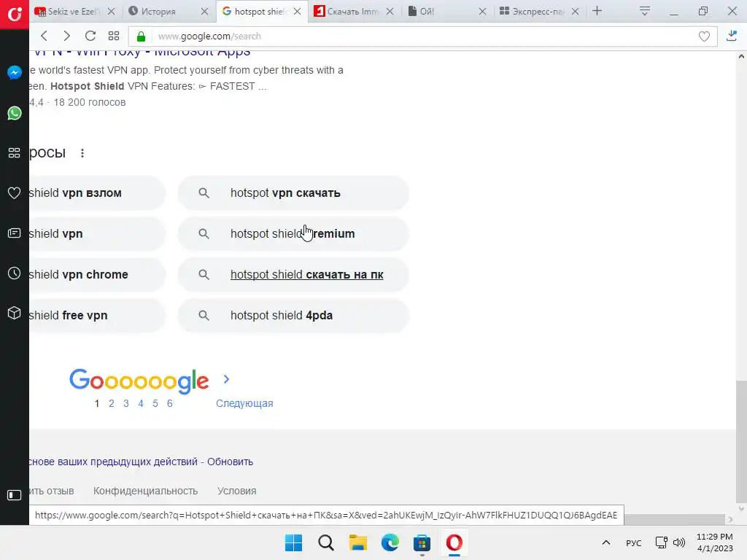Open Extensions cube icon in the sidebar
The image size is (747, 560).
tap(15, 313)
